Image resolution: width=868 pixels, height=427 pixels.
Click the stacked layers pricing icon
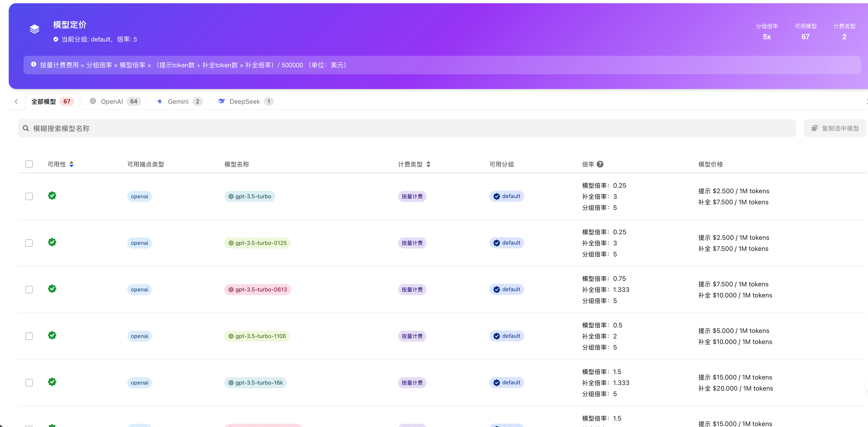[x=34, y=29]
